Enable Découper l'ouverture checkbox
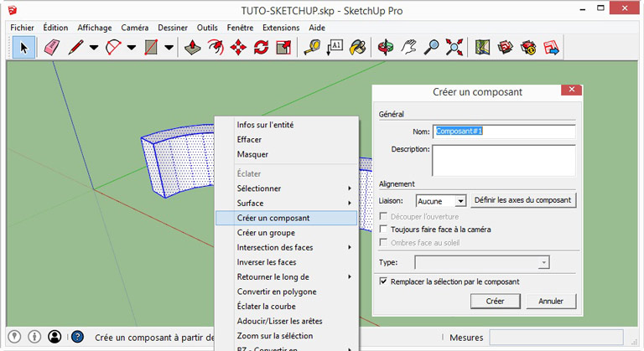The height and width of the screenshot is (351, 644). point(383,216)
